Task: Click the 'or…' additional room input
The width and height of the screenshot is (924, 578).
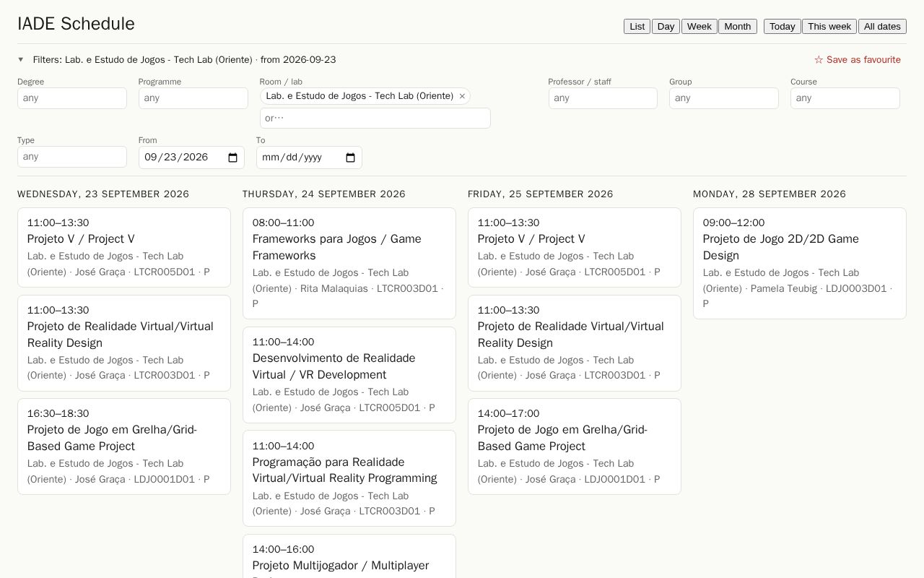Action: (x=375, y=118)
